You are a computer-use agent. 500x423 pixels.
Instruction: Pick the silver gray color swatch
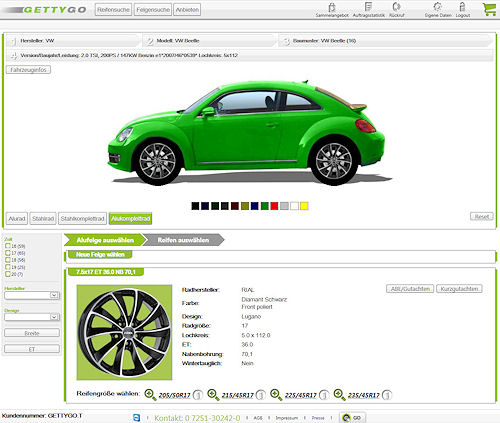(284, 206)
